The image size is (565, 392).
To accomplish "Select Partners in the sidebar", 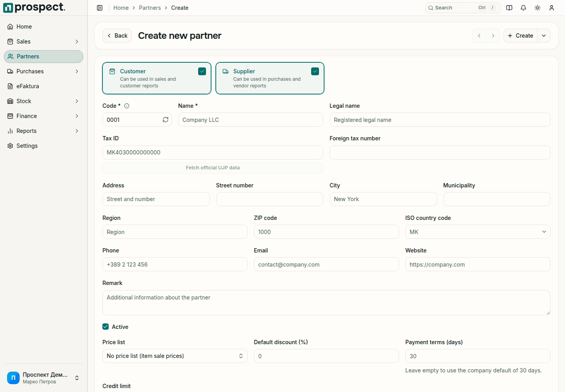I will point(44,56).
